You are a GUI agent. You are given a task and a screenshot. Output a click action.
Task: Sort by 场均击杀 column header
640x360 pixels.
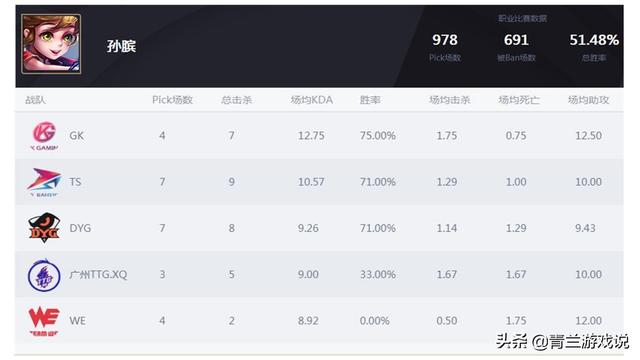tap(449, 100)
